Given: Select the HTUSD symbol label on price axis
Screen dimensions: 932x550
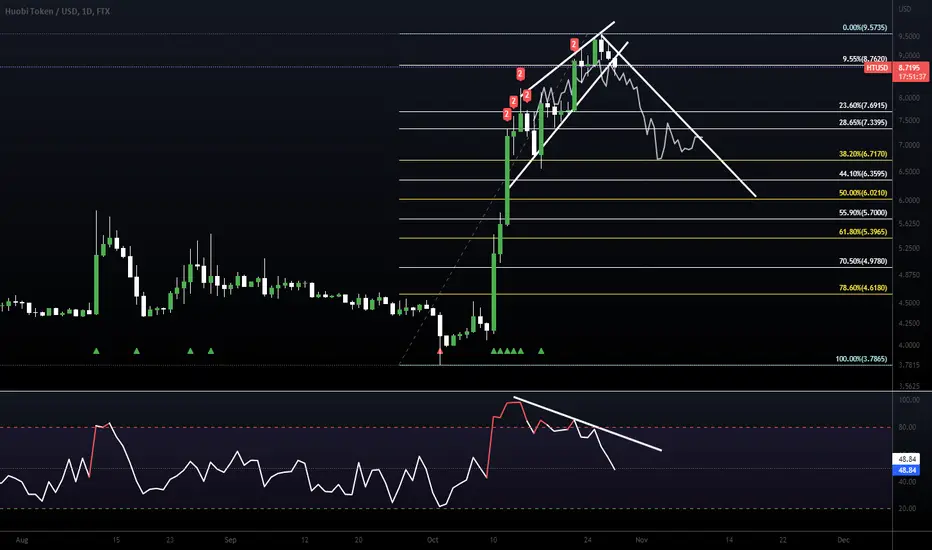Looking at the screenshot, I should coord(877,68).
